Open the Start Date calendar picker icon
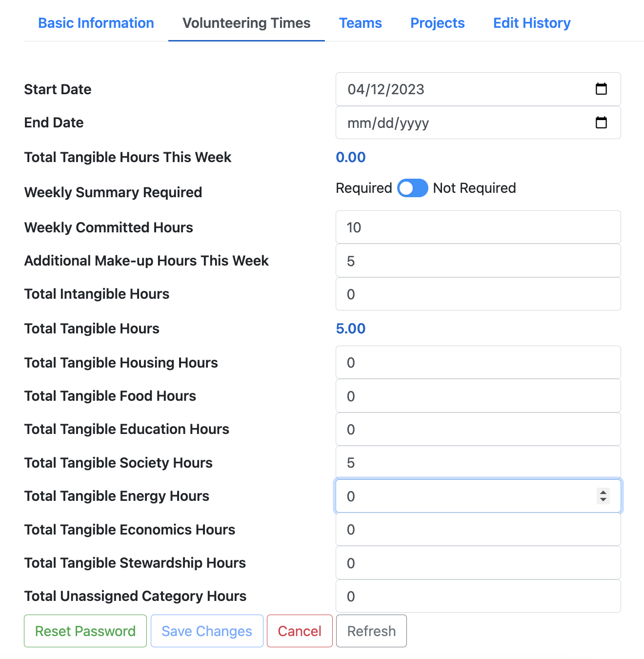Image resolution: width=644 pixels, height=659 pixels. [601, 89]
